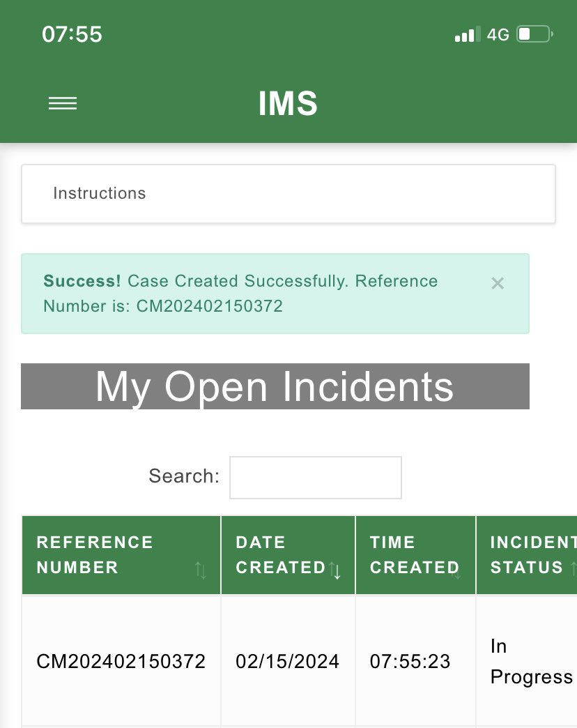Image resolution: width=577 pixels, height=728 pixels.
Task: Select reference number CM202402150372 in table
Action: pyautogui.click(x=121, y=661)
